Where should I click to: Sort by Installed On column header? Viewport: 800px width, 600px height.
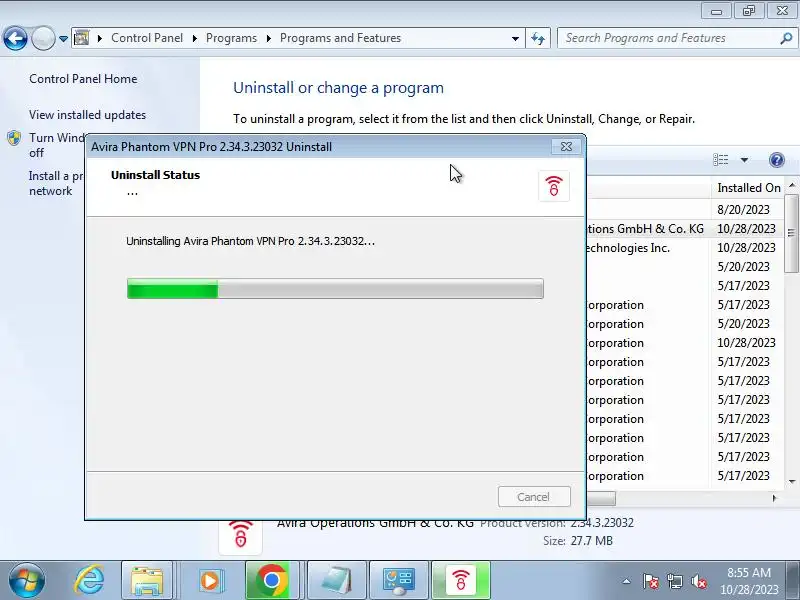pyautogui.click(x=748, y=188)
